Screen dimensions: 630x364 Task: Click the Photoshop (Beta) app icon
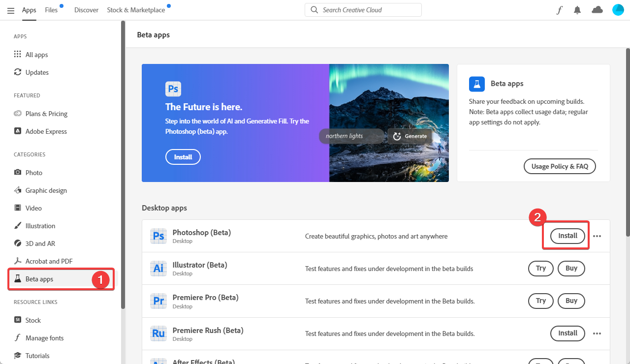pyautogui.click(x=158, y=236)
